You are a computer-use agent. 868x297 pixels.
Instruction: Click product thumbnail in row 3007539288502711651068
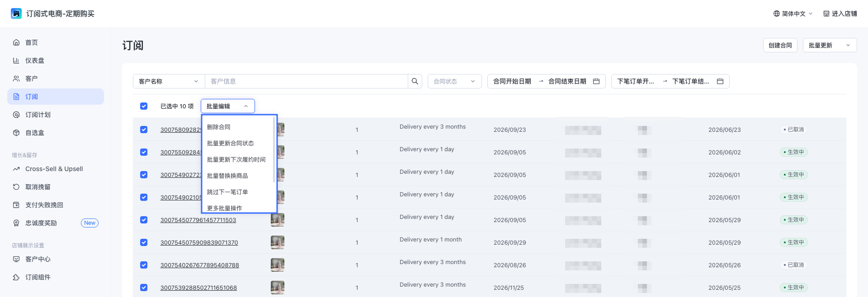coord(278,288)
